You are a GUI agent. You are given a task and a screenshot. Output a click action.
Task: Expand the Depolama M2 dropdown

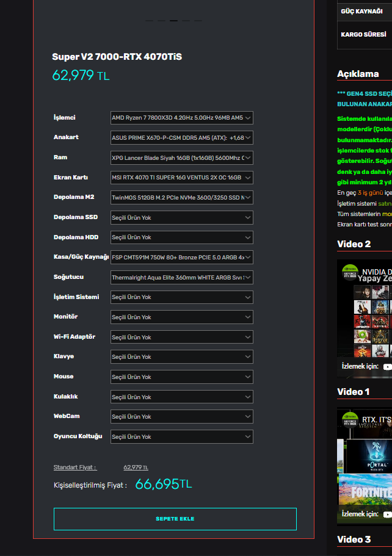tap(181, 198)
